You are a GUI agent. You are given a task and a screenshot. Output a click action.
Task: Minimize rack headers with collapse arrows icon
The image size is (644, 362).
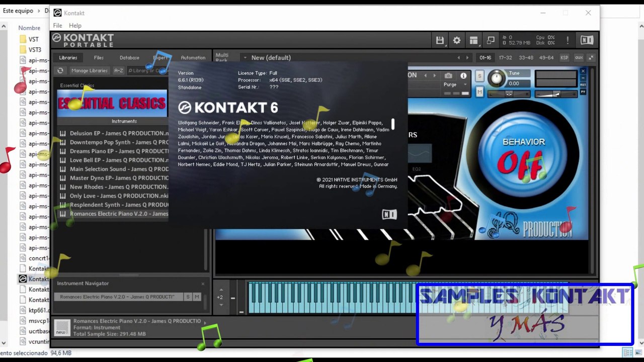[591, 58]
